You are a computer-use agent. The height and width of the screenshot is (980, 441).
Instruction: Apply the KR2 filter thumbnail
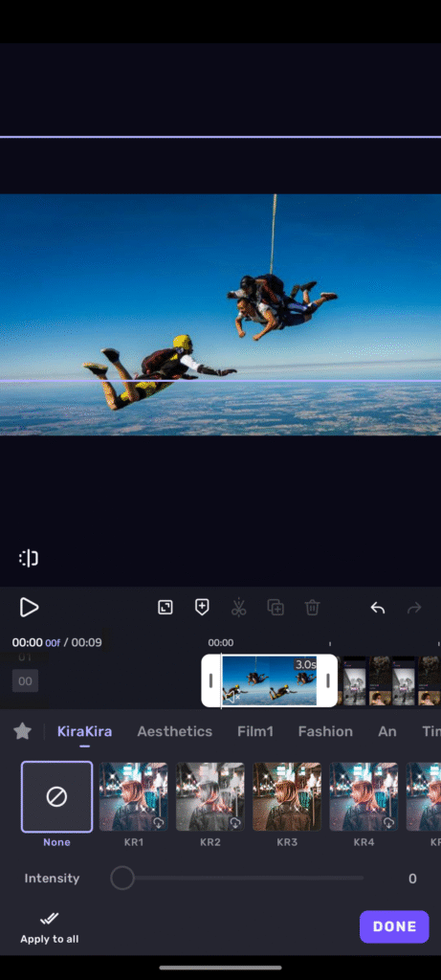point(209,796)
